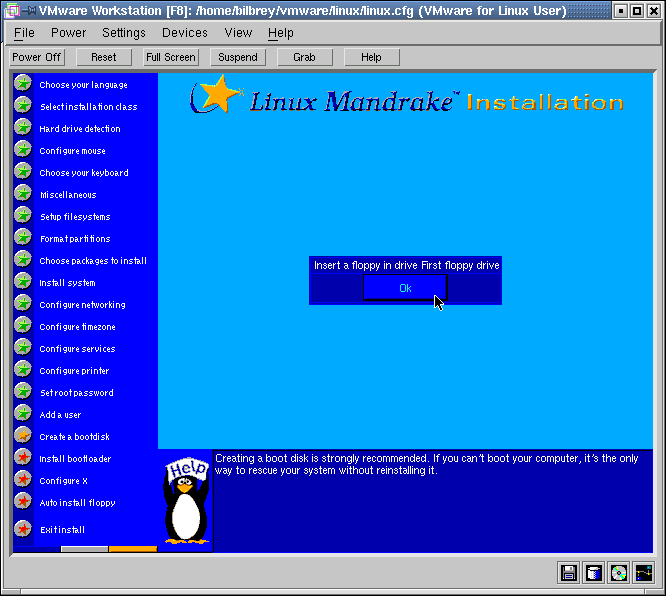This screenshot has width=666, height=596.
Task: Open the Devices menu
Action: click(x=184, y=33)
